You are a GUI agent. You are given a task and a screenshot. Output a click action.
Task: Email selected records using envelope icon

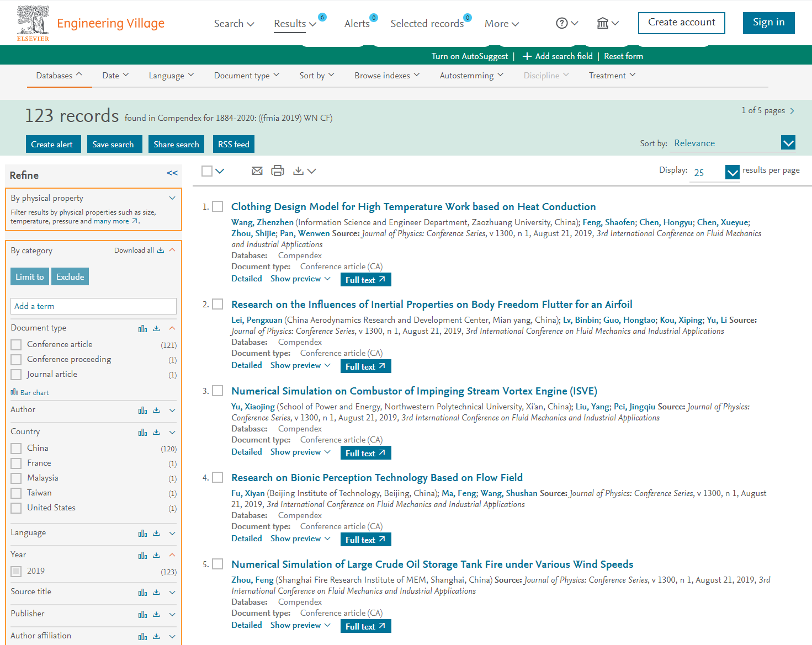(x=257, y=171)
